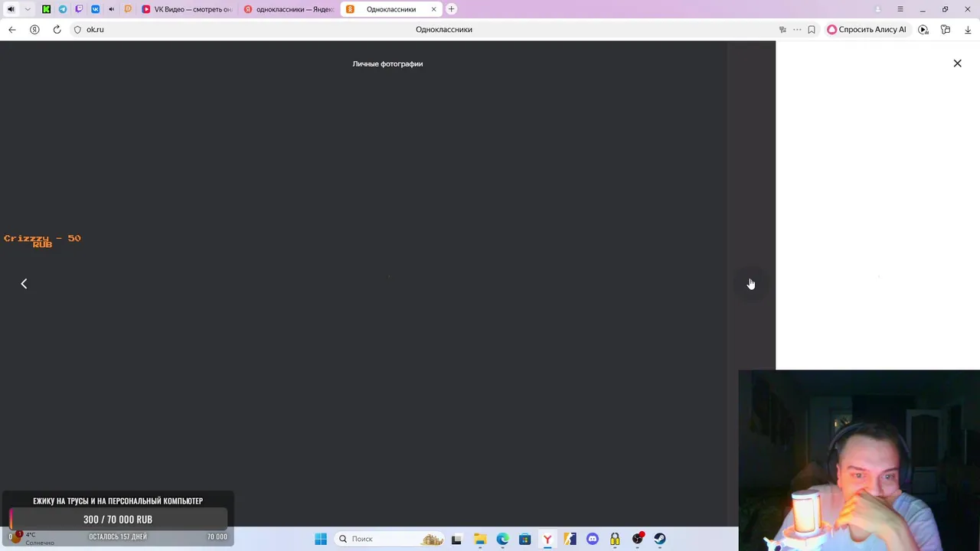Click the ok.ru address text

pyautogui.click(x=95, y=30)
